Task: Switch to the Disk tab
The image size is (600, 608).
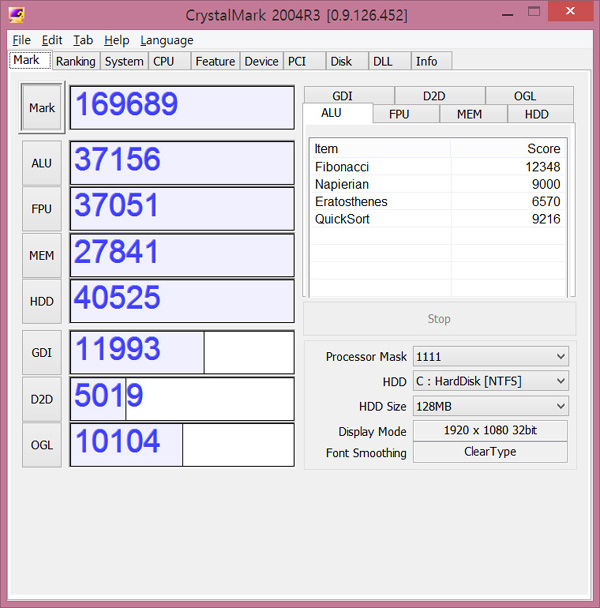Action: pyautogui.click(x=347, y=61)
